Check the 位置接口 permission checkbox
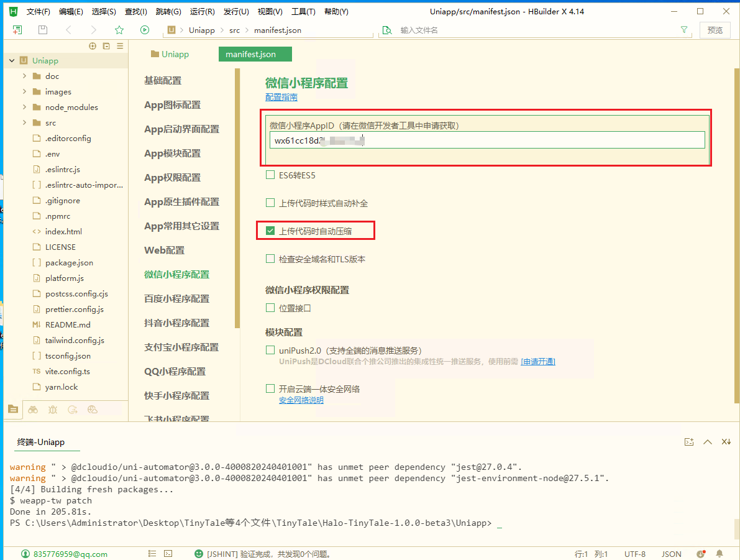Screen dimensions: 740x560 [x=270, y=308]
